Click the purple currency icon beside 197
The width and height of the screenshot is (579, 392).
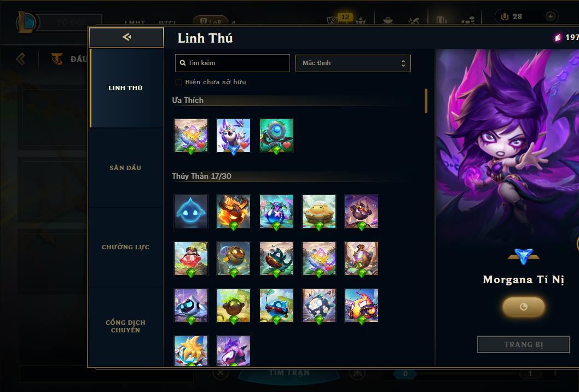click(558, 37)
